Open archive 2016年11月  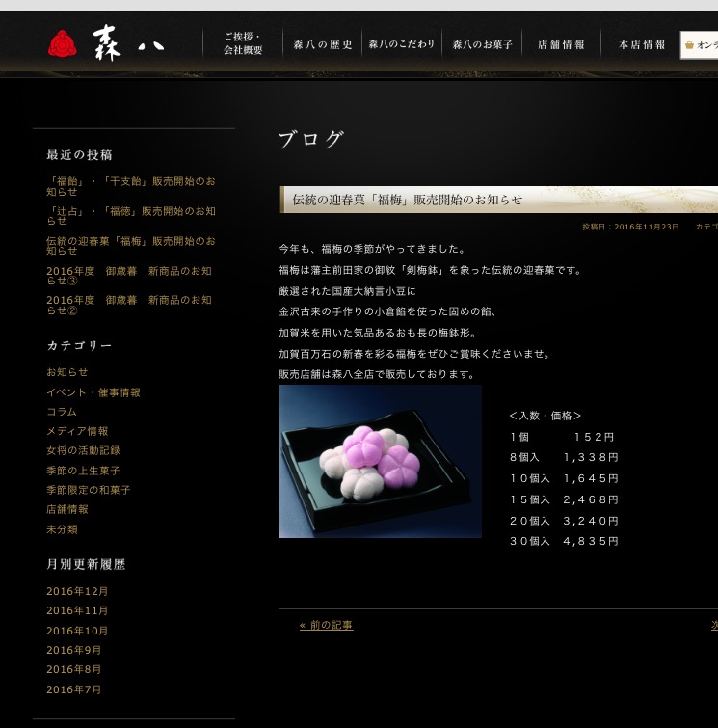[77, 611]
